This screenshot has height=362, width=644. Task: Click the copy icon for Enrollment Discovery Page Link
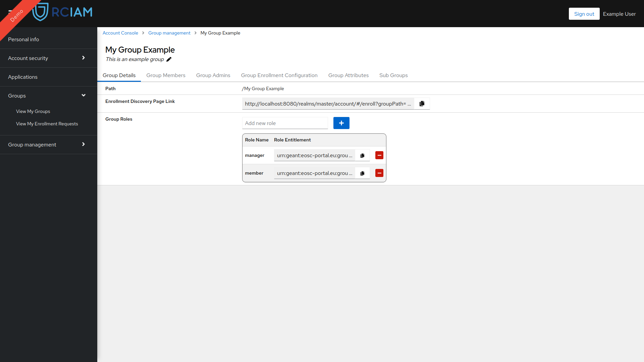(x=422, y=104)
